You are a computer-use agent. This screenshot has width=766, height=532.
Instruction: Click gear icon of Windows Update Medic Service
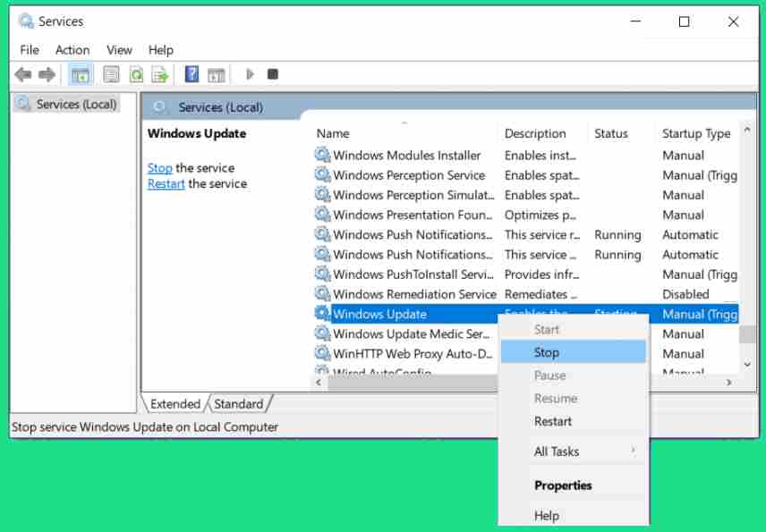[x=322, y=334]
